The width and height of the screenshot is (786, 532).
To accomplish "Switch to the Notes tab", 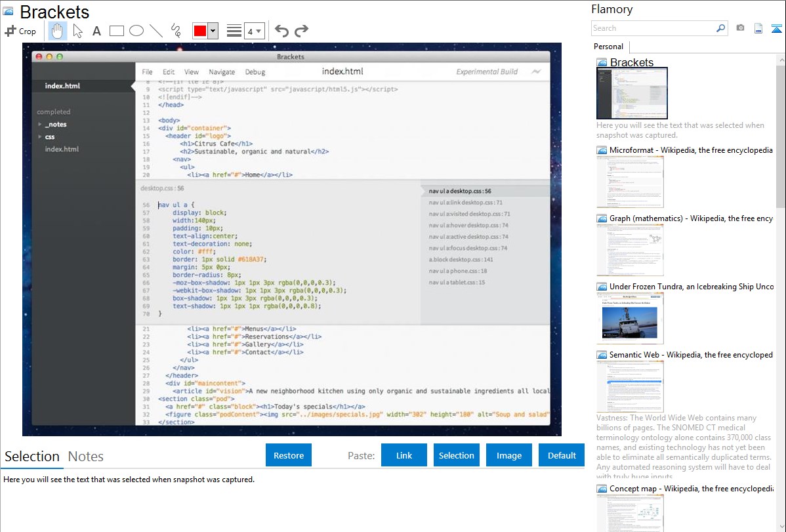I will 86,457.
